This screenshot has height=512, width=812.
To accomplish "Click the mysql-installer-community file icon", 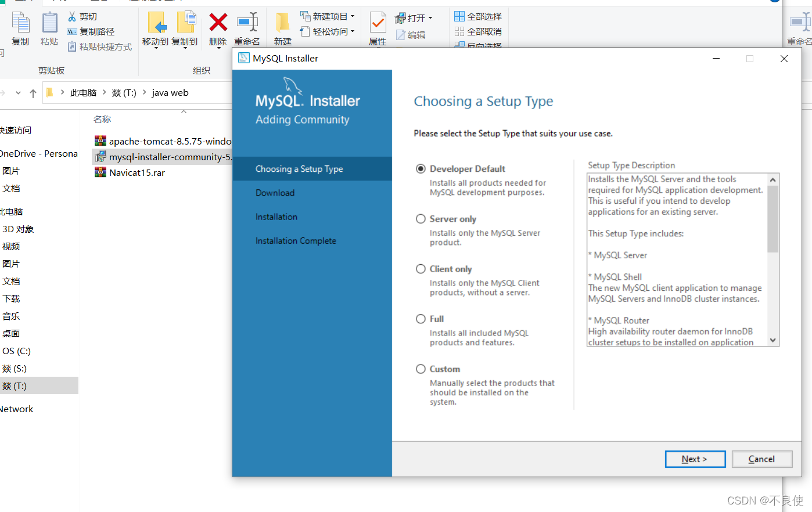I will pos(100,157).
